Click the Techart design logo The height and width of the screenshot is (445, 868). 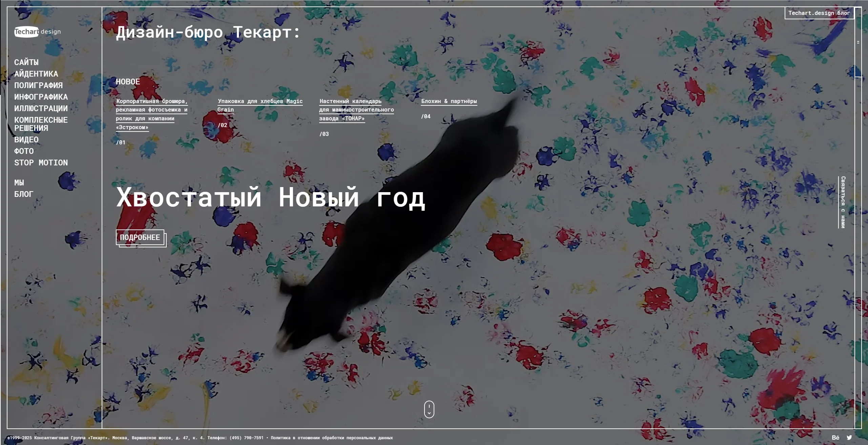coord(37,32)
